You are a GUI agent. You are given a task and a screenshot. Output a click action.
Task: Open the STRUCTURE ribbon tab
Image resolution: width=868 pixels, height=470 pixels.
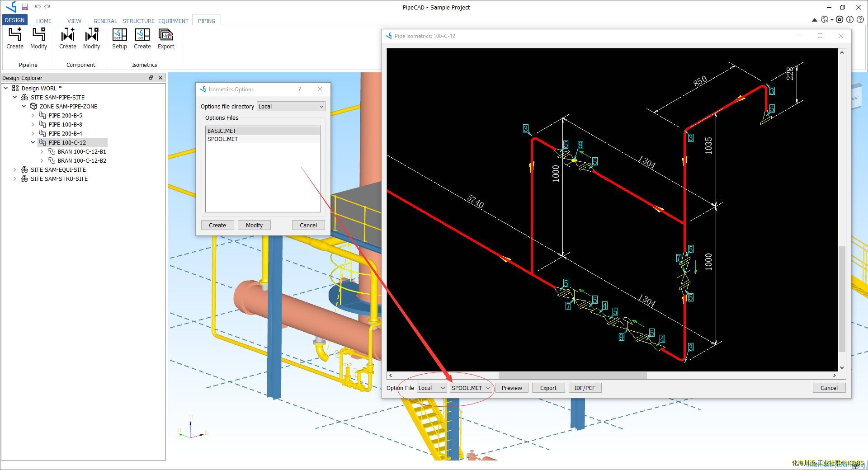pos(138,21)
